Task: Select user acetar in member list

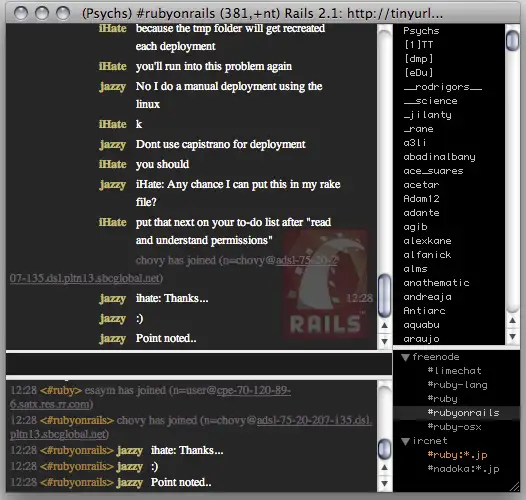Action: point(421,185)
